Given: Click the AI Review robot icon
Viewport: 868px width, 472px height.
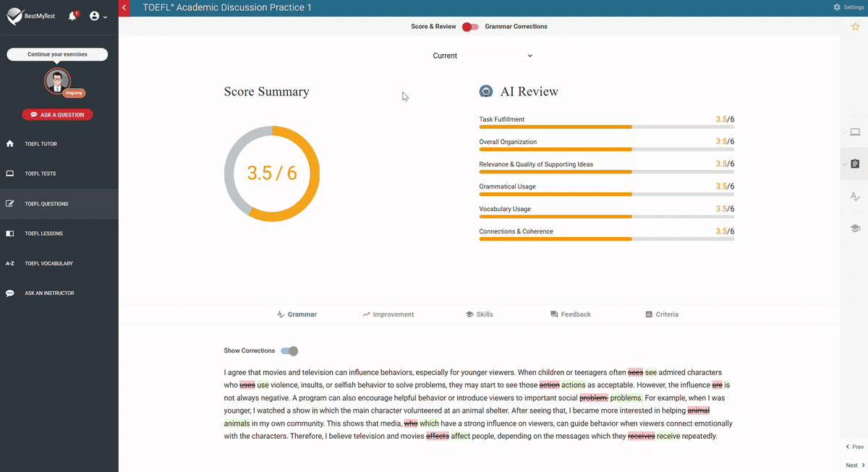Looking at the screenshot, I should tap(486, 91).
